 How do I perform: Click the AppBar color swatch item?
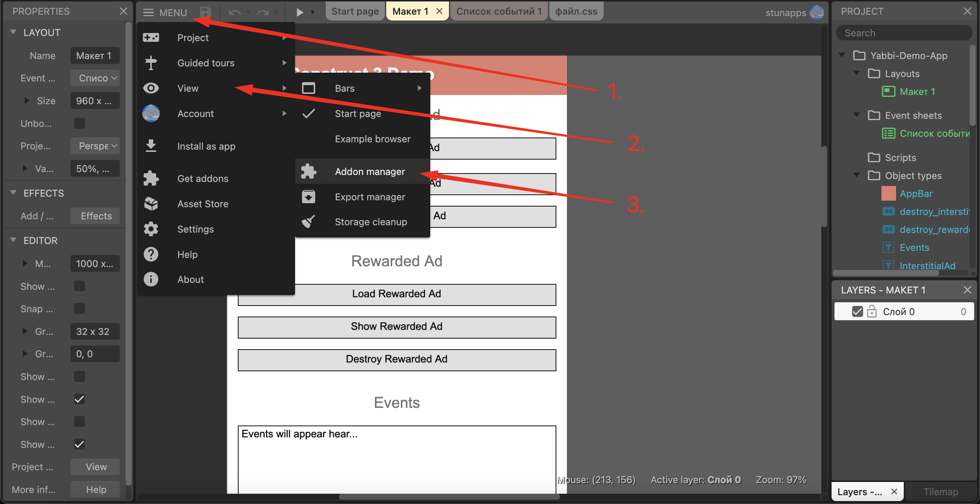(x=888, y=193)
